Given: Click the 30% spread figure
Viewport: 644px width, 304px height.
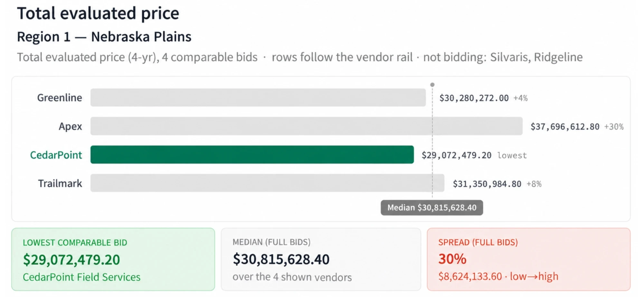Looking at the screenshot, I should click(452, 259).
